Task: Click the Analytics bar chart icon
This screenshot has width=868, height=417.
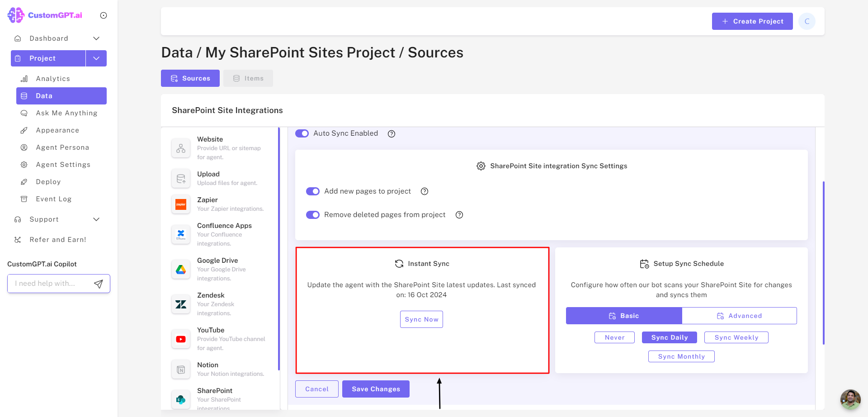Action: point(24,79)
